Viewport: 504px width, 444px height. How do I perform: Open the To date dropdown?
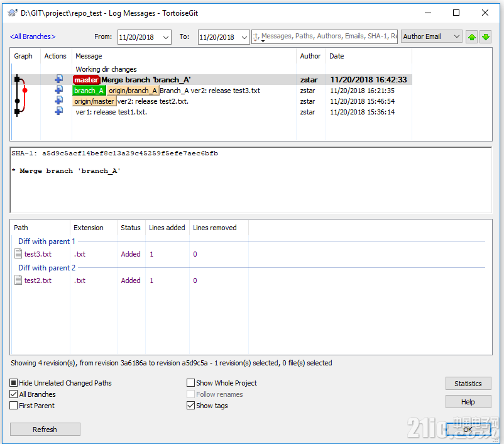(x=244, y=37)
